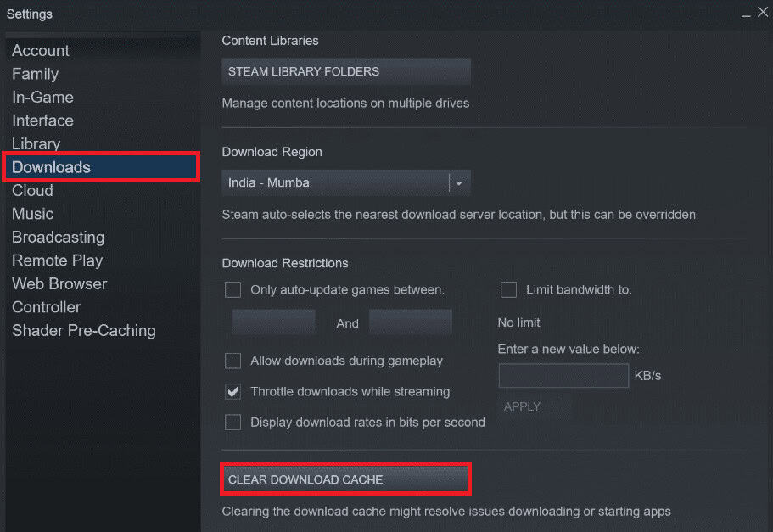Click the KB/s bandwidth value field
773x532 pixels.
[563, 375]
